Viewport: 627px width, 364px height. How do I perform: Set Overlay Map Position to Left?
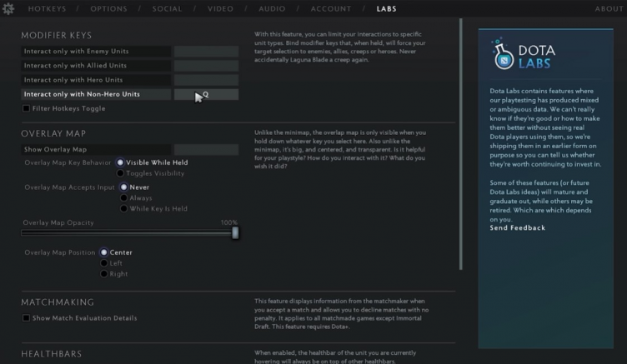tap(104, 263)
